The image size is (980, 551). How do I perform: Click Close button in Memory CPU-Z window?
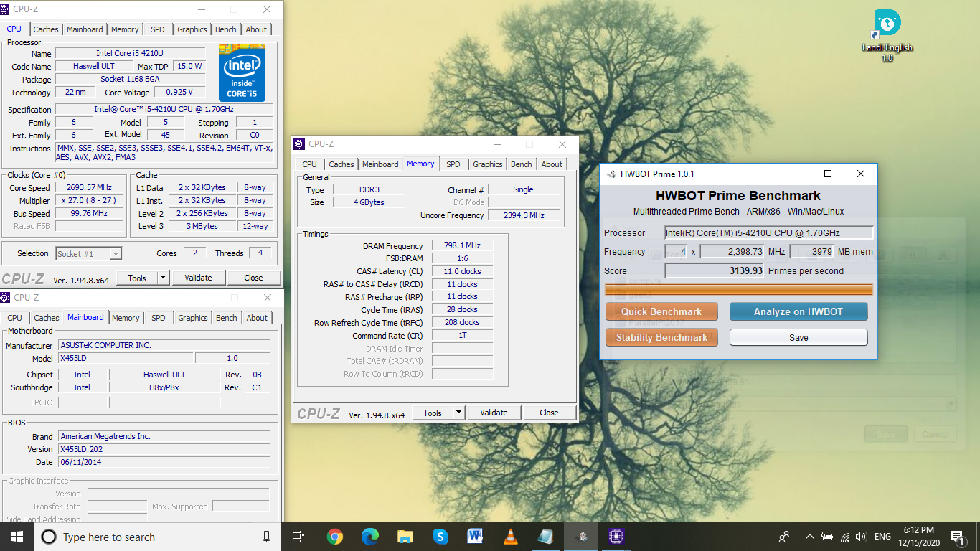point(549,413)
